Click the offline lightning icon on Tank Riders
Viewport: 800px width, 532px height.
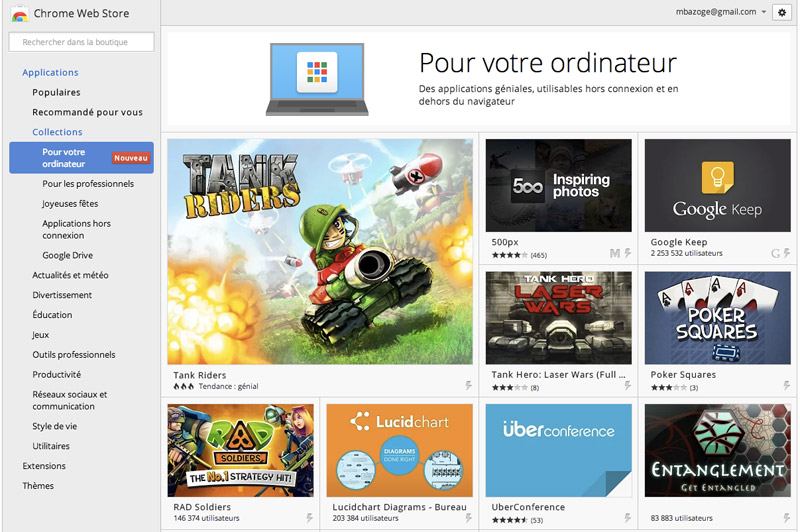pyautogui.click(x=468, y=385)
